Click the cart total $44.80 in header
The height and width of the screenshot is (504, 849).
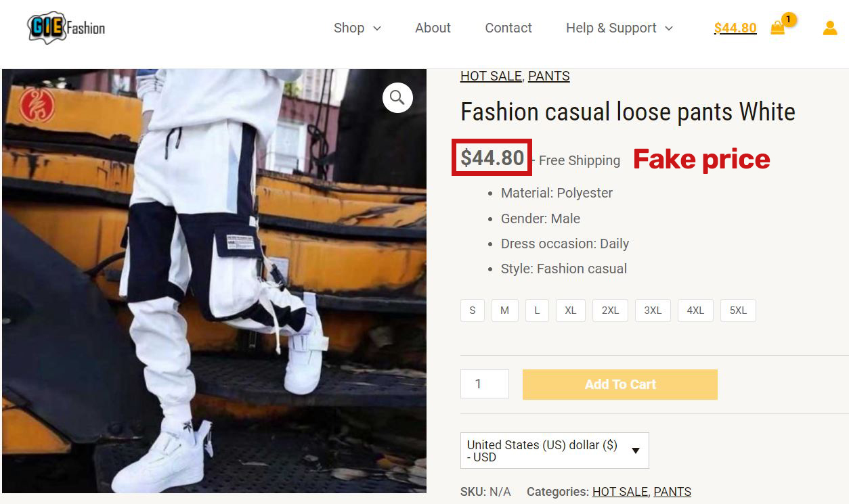coord(735,28)
